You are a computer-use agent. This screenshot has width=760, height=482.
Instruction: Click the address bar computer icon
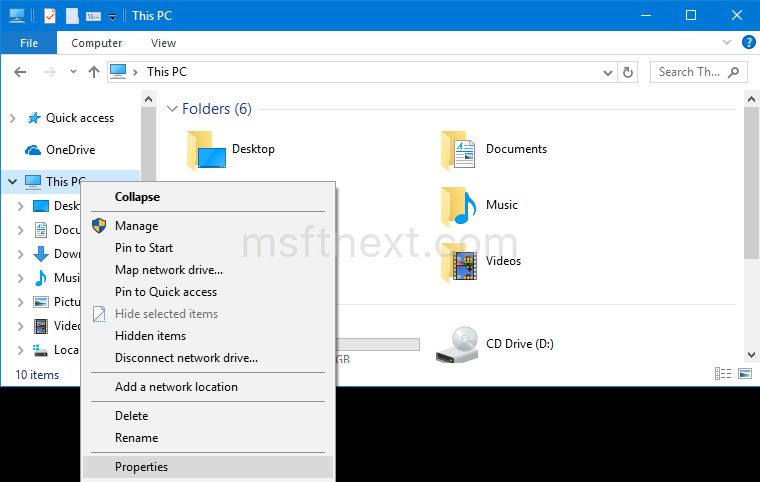(x=118, y=72)
